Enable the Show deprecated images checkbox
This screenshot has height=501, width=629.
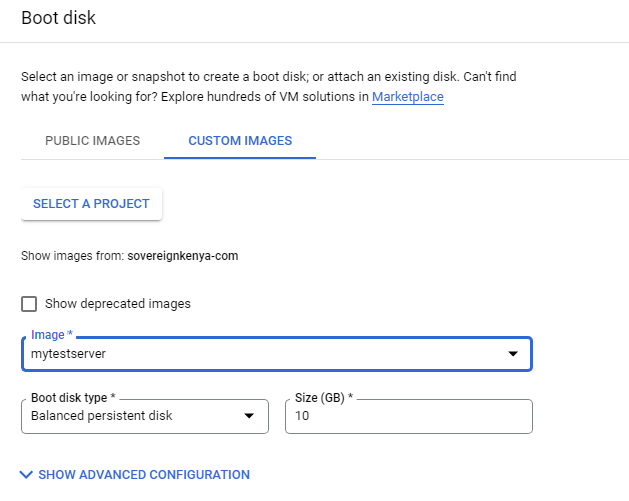click(x=29, y=304)
